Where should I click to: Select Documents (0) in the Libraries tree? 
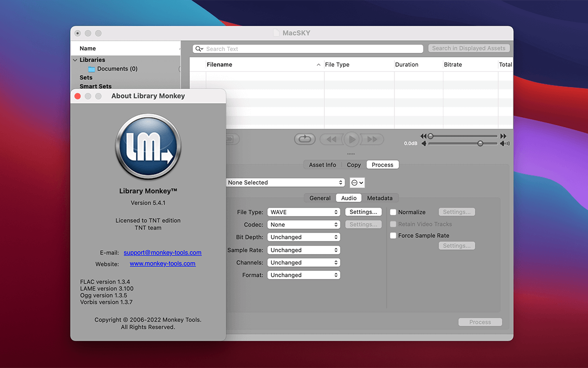point(117,69)
